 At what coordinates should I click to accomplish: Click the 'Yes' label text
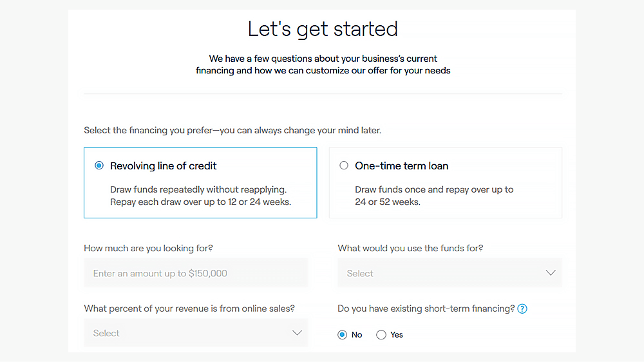396,335
